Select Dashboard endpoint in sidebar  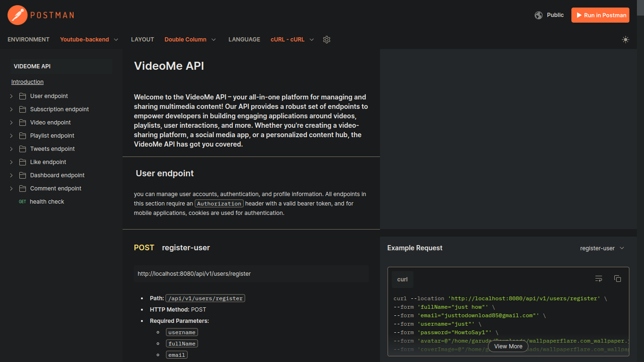click(x=58, y=175)
